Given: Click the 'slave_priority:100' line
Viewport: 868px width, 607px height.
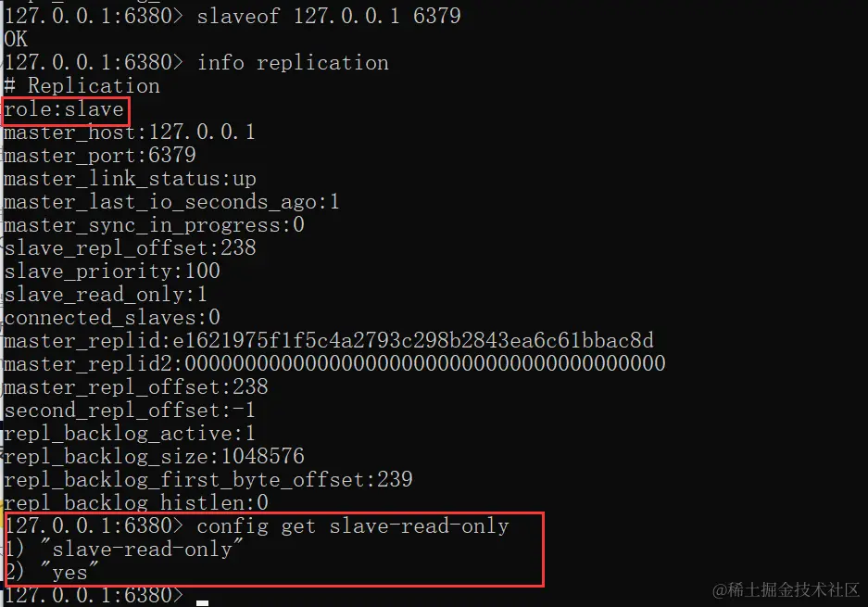Looking at the screenshot, I should [x=112, y=271].
